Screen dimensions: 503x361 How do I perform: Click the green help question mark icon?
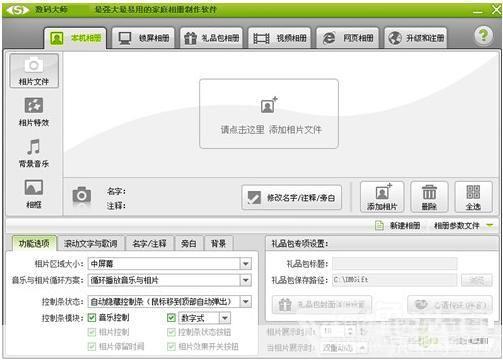(x=483, y=35)
